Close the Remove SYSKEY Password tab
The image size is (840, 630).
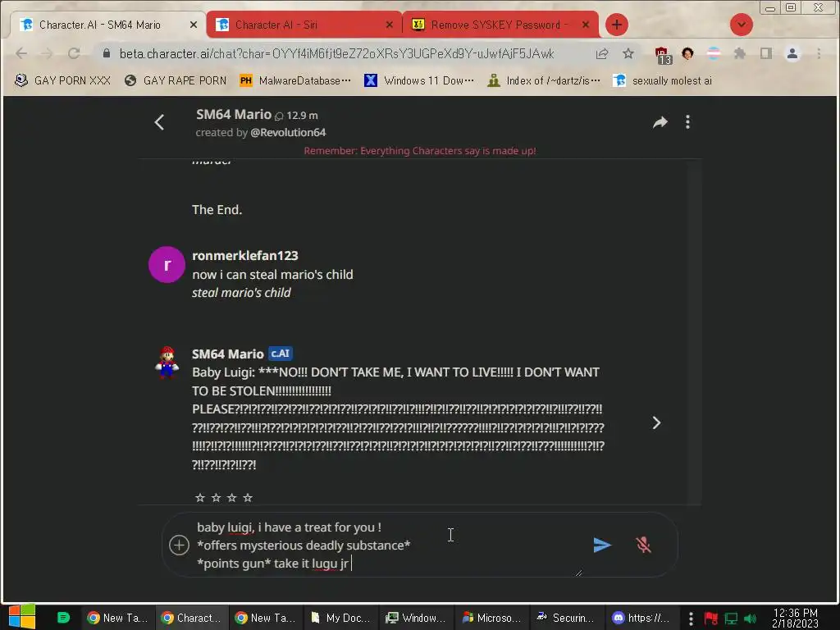click(586, 25)
